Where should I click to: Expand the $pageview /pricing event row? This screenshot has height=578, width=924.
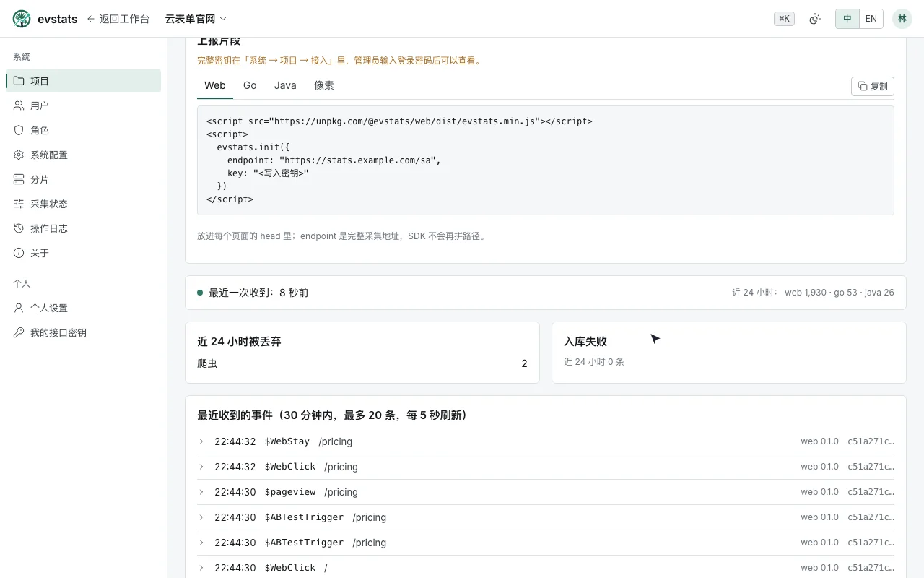point(546,492)
